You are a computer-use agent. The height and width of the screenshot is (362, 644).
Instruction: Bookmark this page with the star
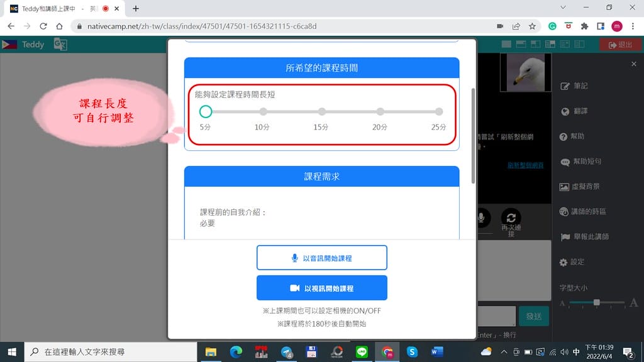click(x=532, y=26)
